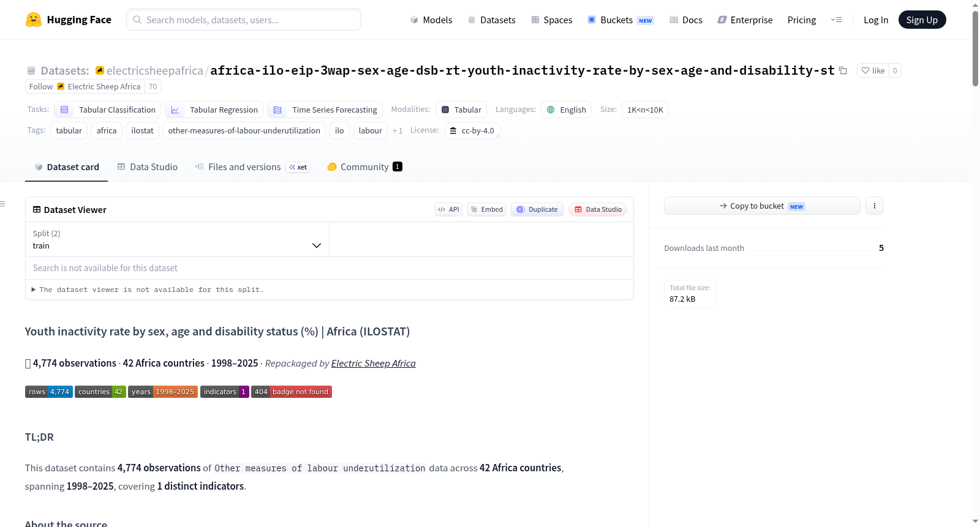Click the ilostat tag
The height and width of the screenshot is (527, 980).
[143, 130]
